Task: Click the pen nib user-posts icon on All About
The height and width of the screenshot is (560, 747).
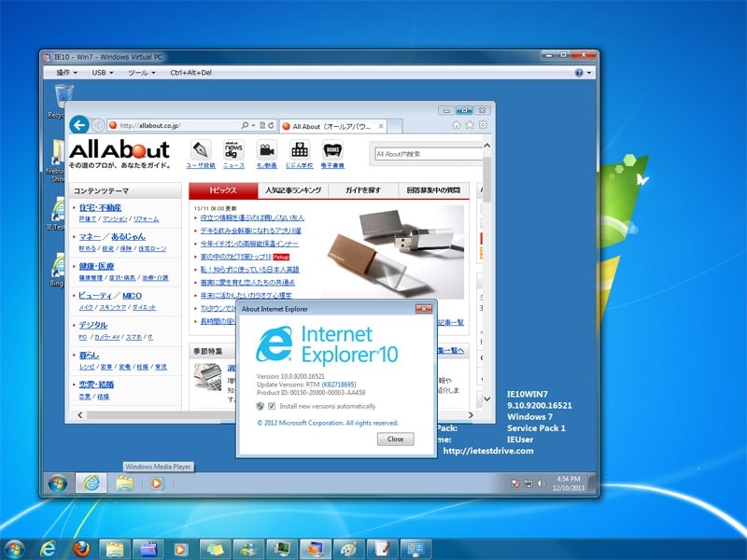Action: coord(201,150)
